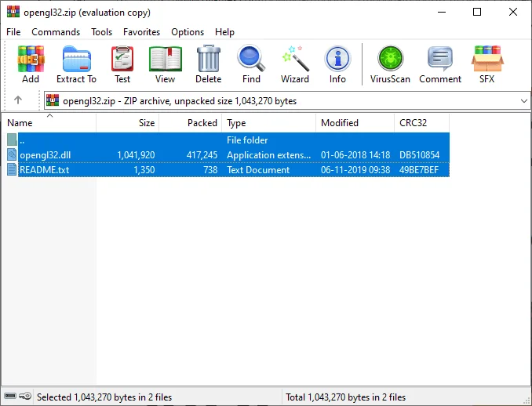Click the README.txt document icon
This screenshot has width=532, height=406.
(12, 170)
